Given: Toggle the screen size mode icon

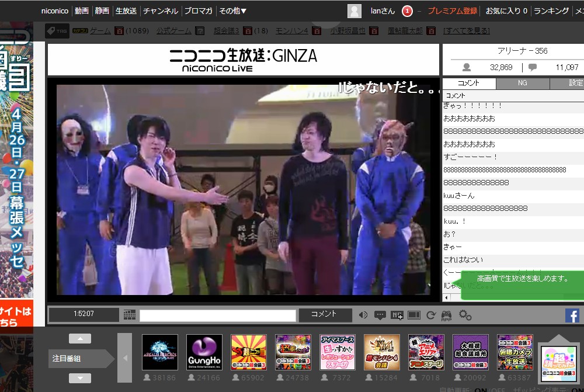Looking at the screenshot, I should tap(414, 315).
